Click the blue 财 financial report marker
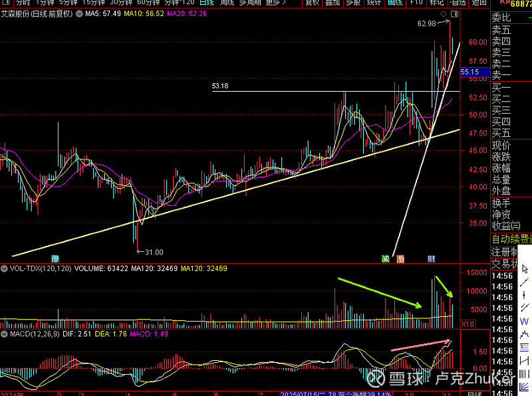This screenshot has width=532, height=396. pyautogui.click(x=431, y=259)
